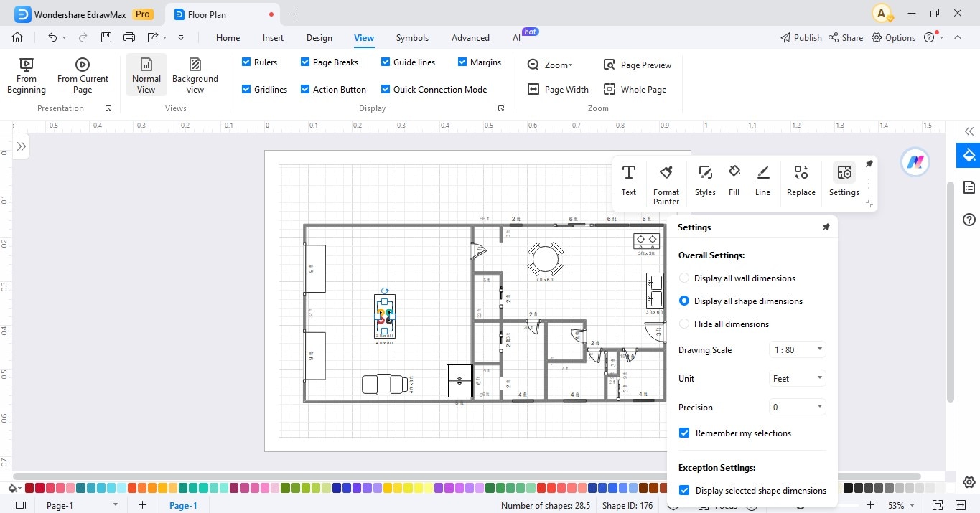This screenshot has width=980, height=513.
Task: Click the fit-to-width icon in status bar
Action: pos(961,505)
